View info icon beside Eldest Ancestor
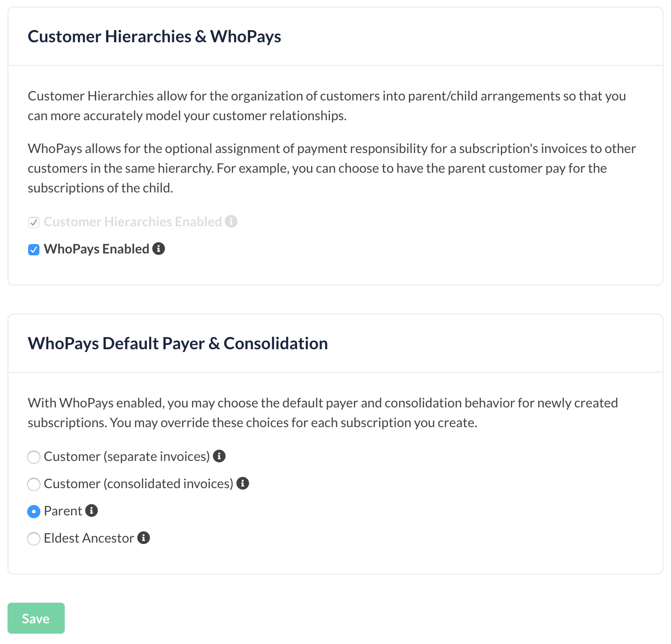671x644 pixels. tap(144, 538)
